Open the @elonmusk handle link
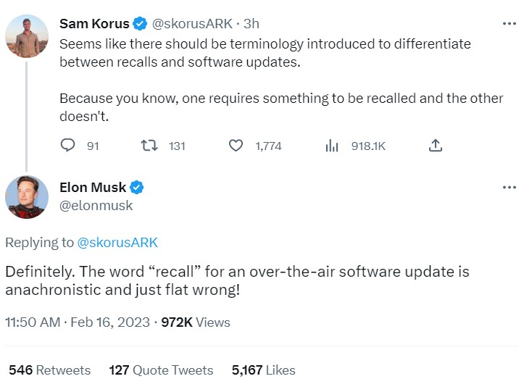Screen dimensions: 532x392 pyautogui.click(x=96, y=206)
